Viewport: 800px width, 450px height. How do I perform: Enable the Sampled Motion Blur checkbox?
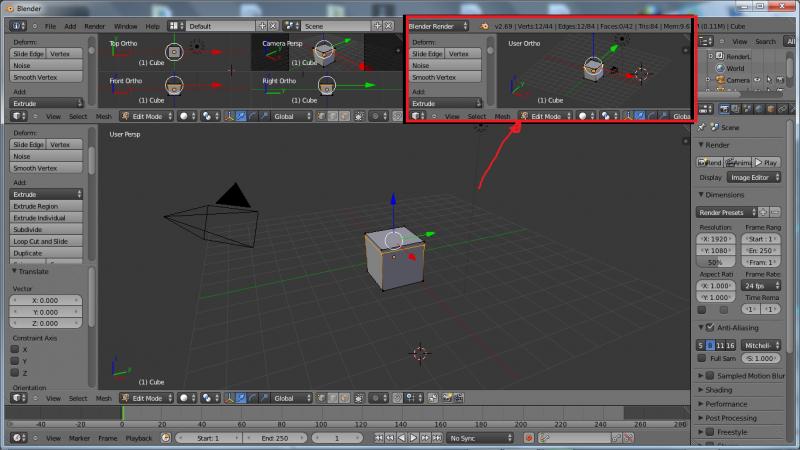pyautogui.click(x=710, y=376)
